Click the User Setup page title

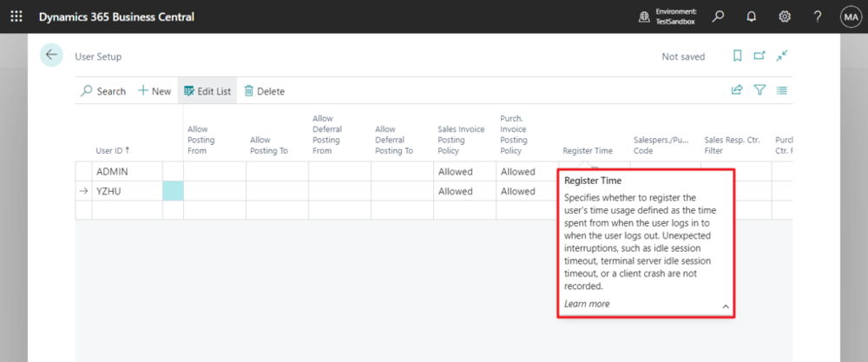tap(99, 56)
